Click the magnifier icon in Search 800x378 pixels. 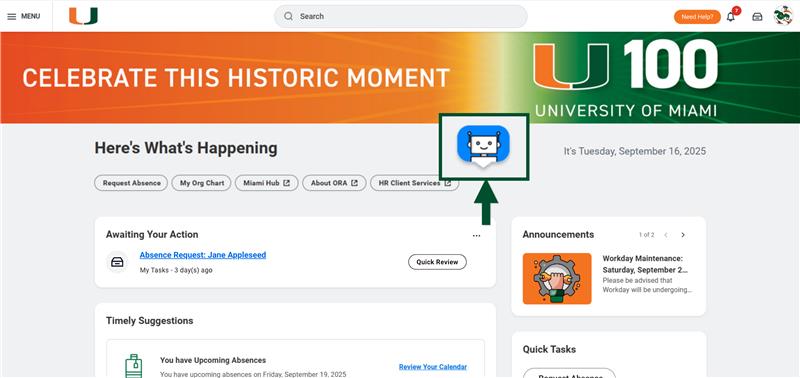pyautogui.click(x=288, y=16)
